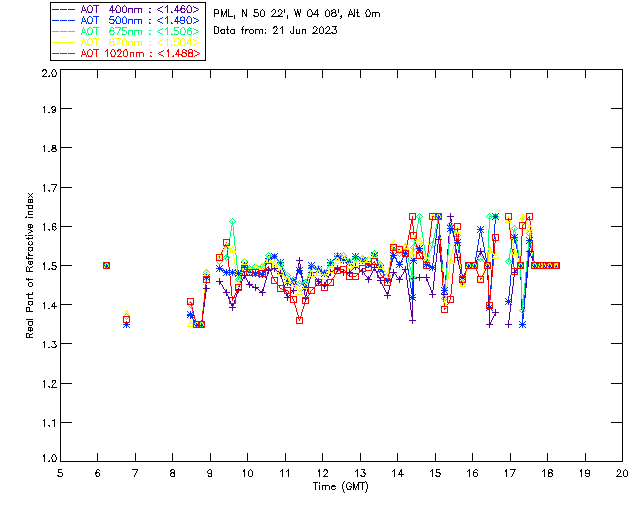Screen dimensions: 640x512
Task: Click the y-axis tick label 2.0
Action: [49, 73]
